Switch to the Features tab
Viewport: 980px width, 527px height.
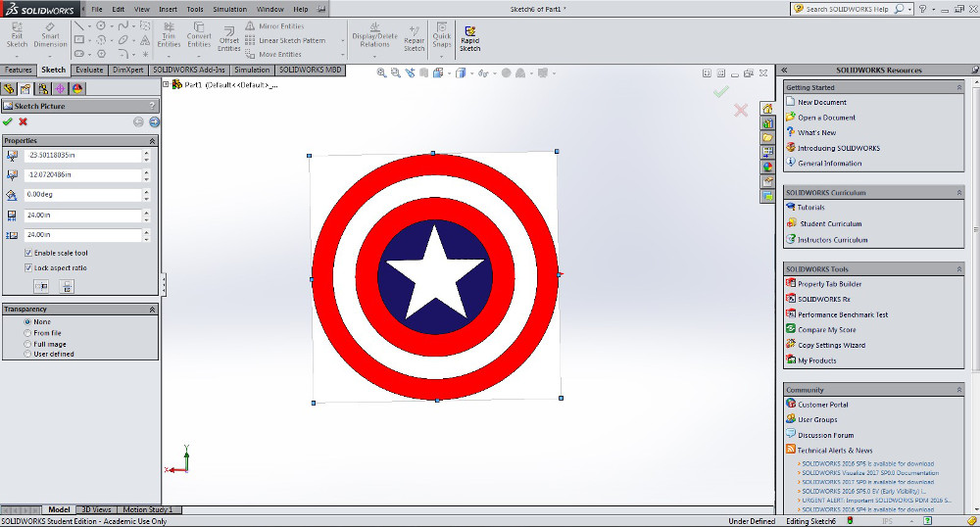click(18, 70)
